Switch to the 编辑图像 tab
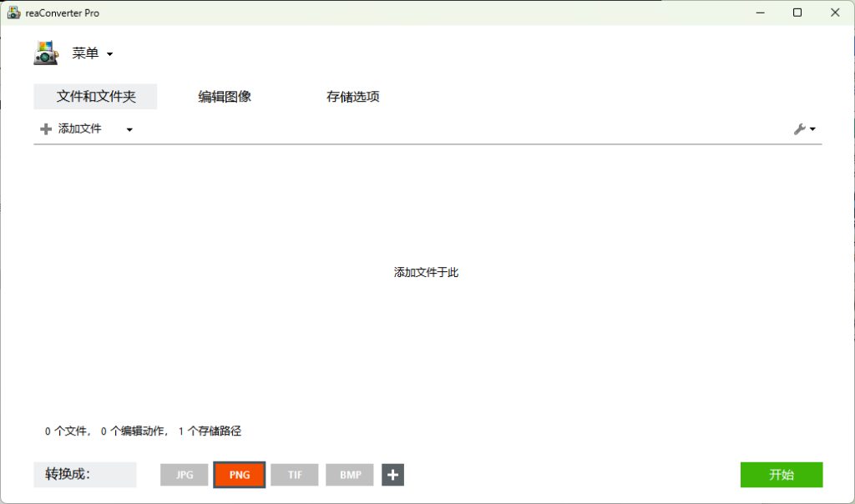Viewport: 855px width, 504px height. [225, 96]
